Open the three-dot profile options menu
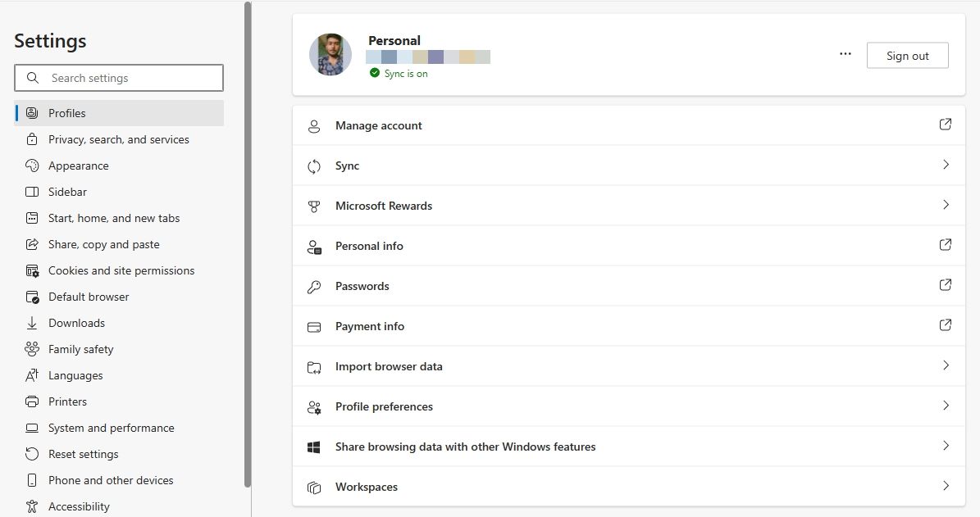The image size is (980, 517). pyautogui.click(x=846, y=54)
